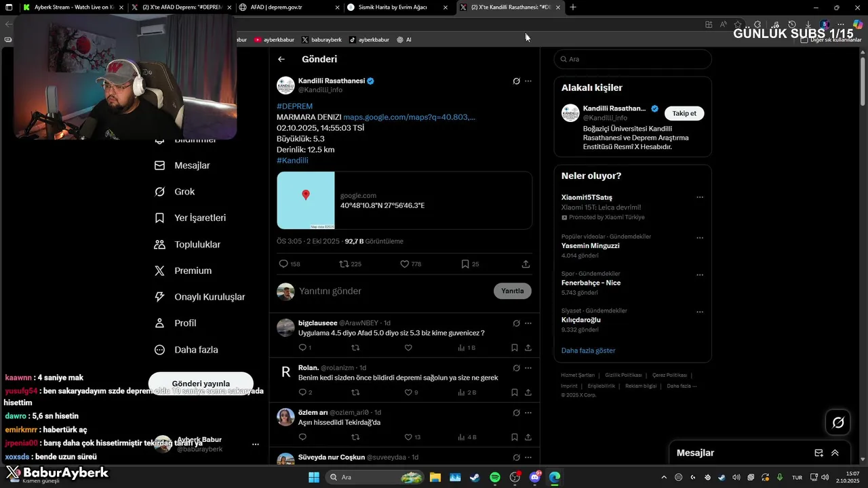The width and height of the screenshot is (868, 488).
Task: Open a new browser tab
Action: point(573,7)
